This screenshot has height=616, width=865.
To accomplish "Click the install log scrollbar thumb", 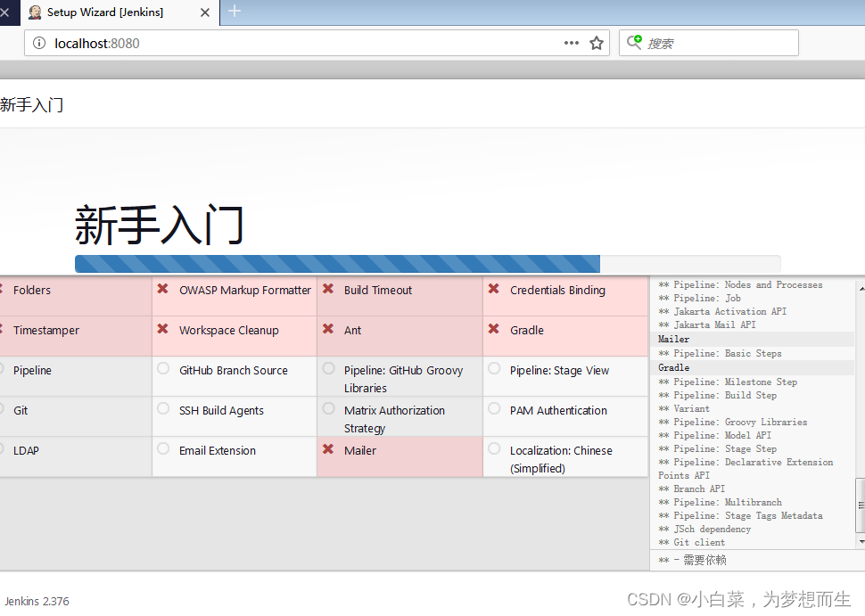I will click(x=861, y=505).
